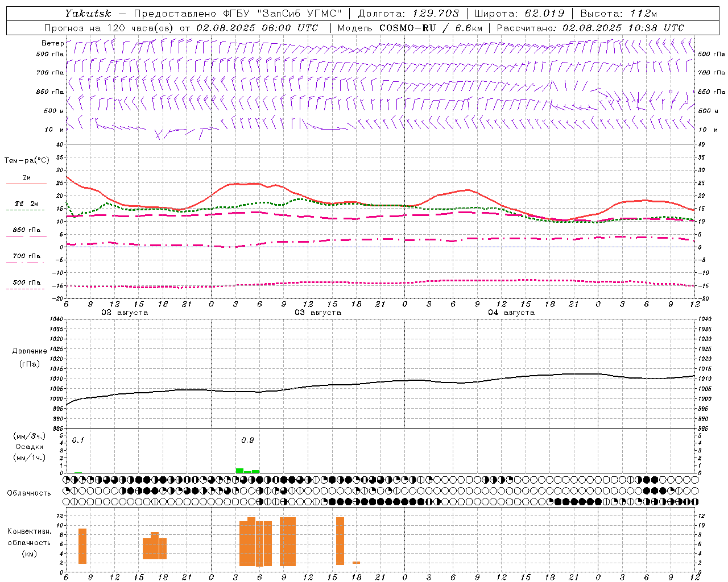728x582 pixels.
Task: Click the (гПа) unit under Давление
Action: (30, 364)
